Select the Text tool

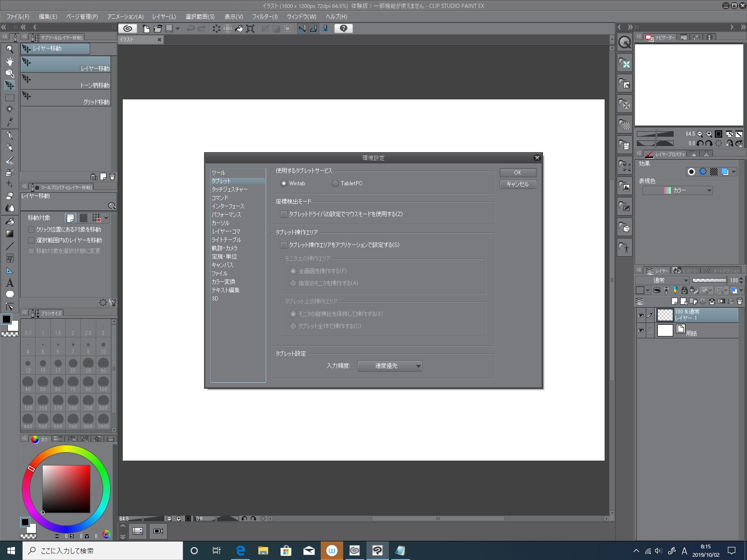click(9, 283)
